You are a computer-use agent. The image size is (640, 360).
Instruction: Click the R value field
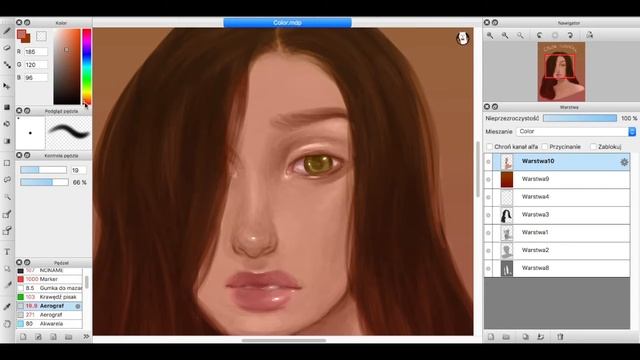(x=36, y=52)
